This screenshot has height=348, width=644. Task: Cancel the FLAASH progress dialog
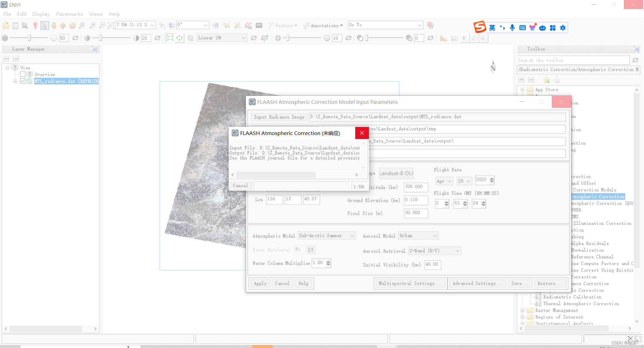click(x=240, y=186)
